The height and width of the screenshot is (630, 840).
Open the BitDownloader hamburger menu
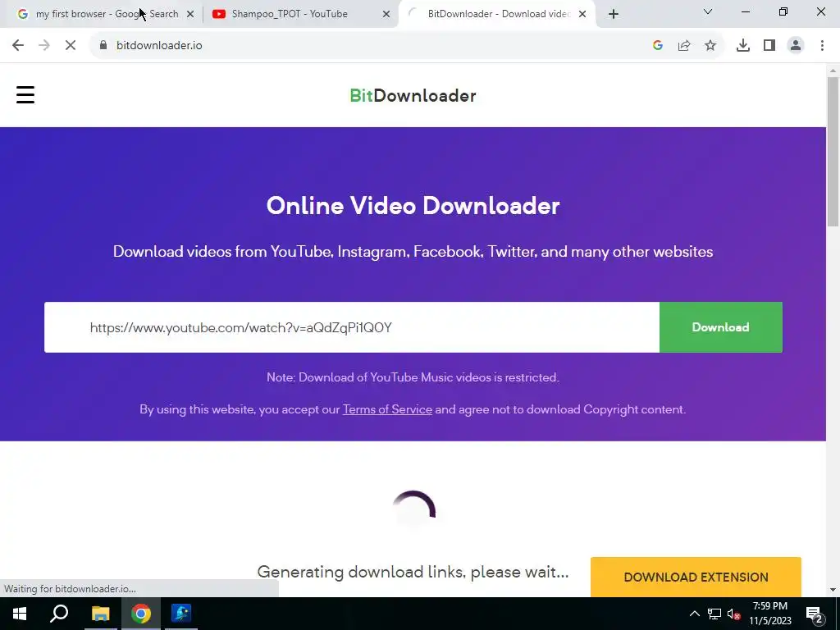click(x=25, y=95)
